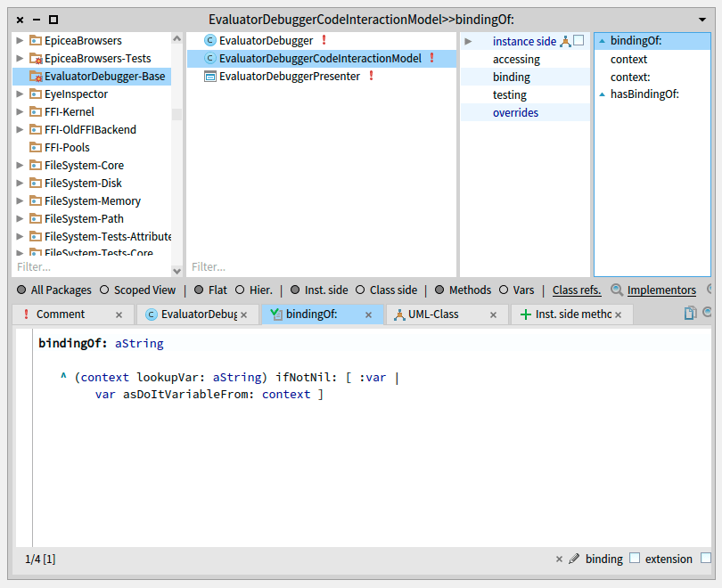
Task: Select the Scoped View radio button
Action: click(104, 290)
